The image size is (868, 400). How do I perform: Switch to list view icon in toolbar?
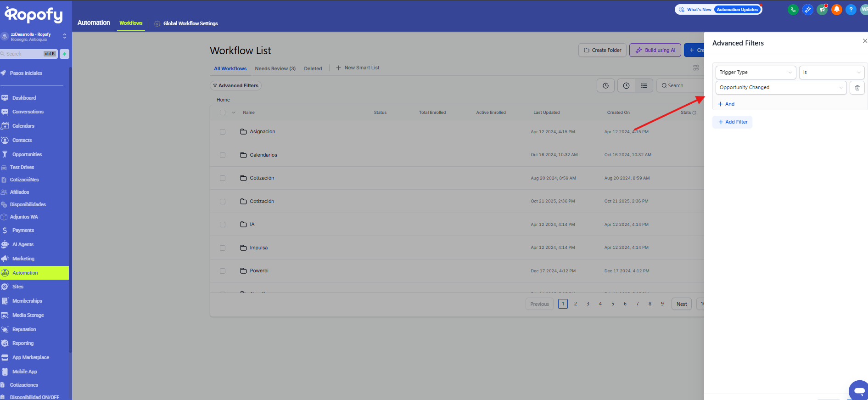[644, 86]
